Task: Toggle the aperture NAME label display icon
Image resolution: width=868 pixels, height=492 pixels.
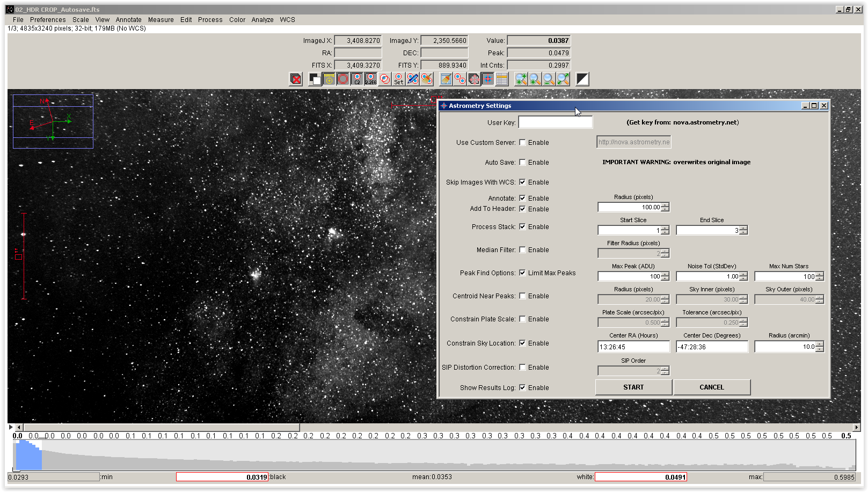Action: coord(329,79)
